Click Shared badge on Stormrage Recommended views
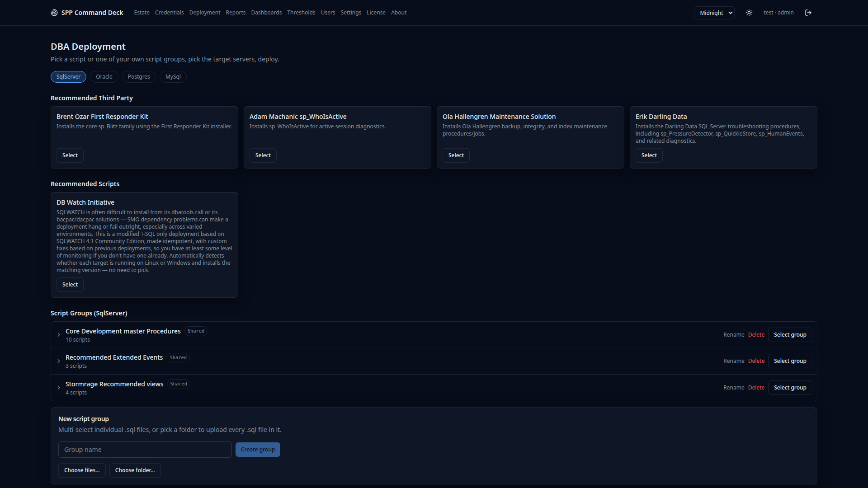The width and height of the screenshot is (868, 488). pyautogui.click(x=179, y=384)
